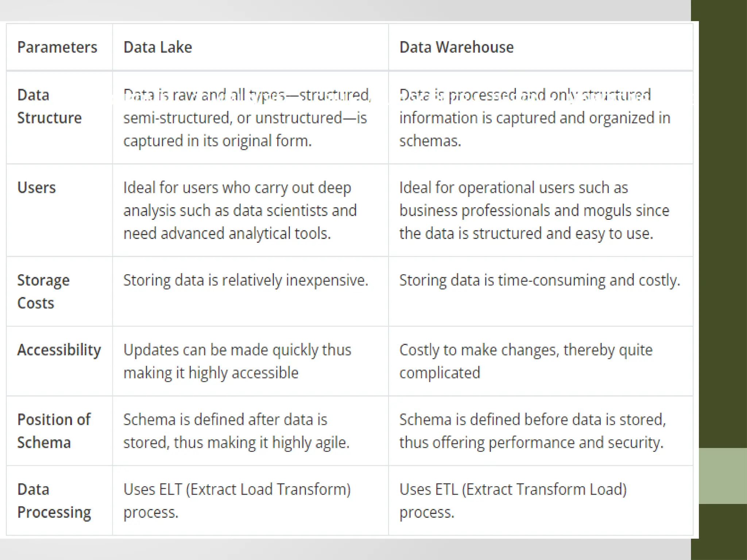Click the light green block on right edge
This screenshot has height=560, width=747.
tap(723, 476)
